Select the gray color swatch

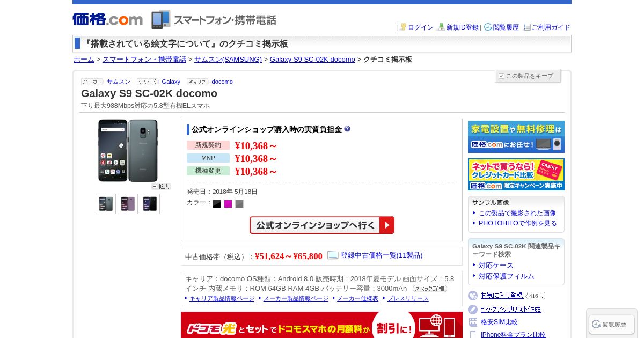coord(239,204)
